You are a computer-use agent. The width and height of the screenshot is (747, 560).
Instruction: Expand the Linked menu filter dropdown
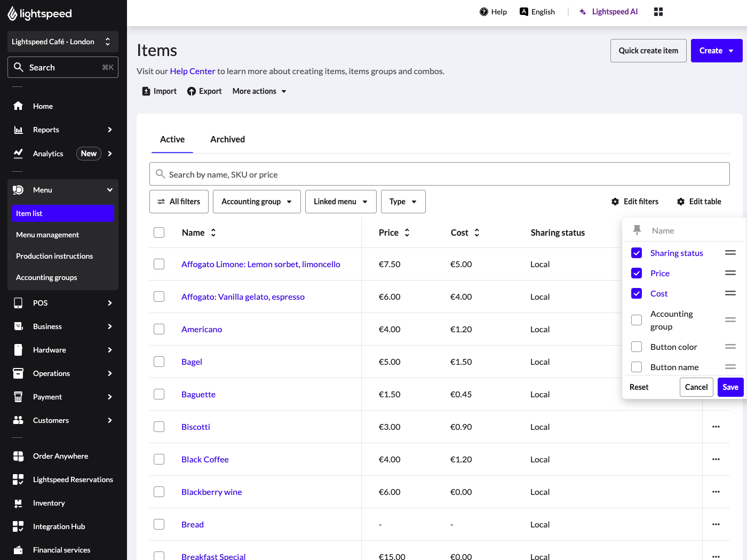point(340,202)
